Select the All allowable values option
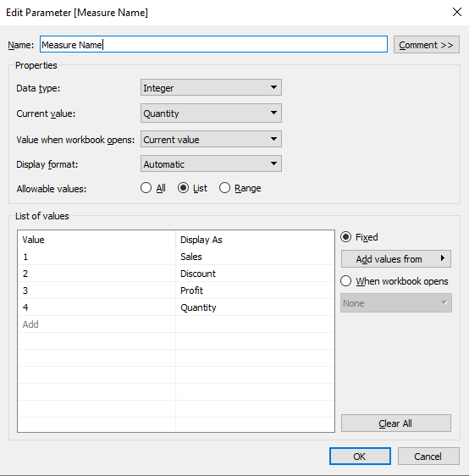 click(153, 188)
